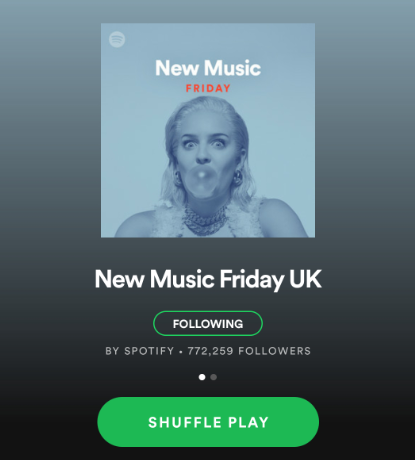Start playback with the SHUFFLE PLAY button
Image resolution: width=415 pixels, height=460 pixels.
click(x=208, y=422)
